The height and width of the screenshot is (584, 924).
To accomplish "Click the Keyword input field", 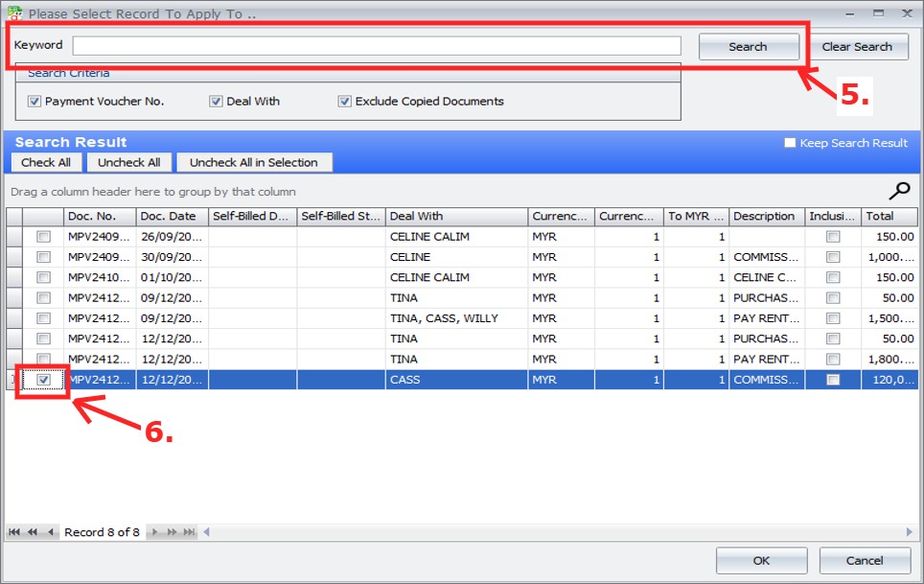I will coord(376,46).
